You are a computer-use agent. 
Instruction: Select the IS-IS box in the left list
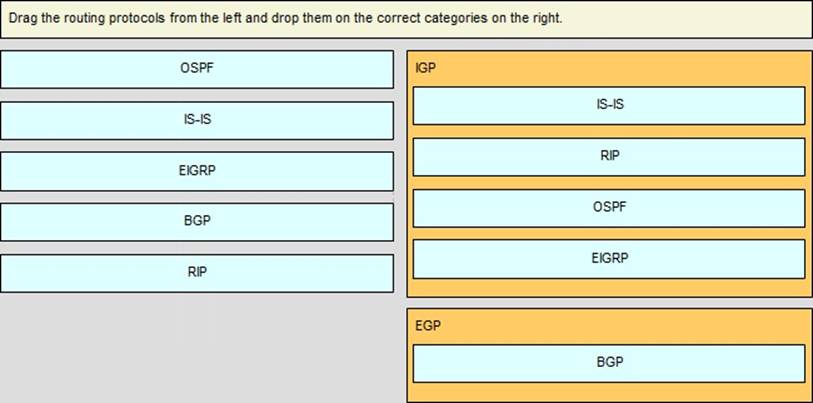click(197, 120)
